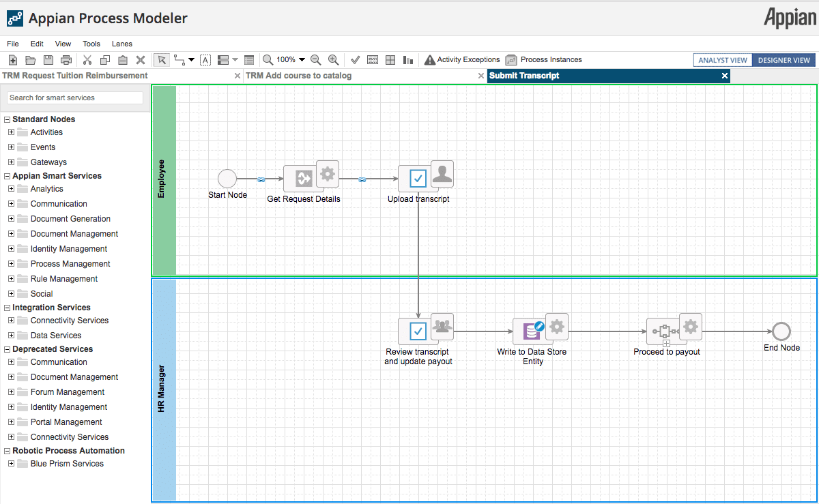This screenshot has height=504, width=819.
Task: Click the Print icon in the toolbar
Action: 66,60
